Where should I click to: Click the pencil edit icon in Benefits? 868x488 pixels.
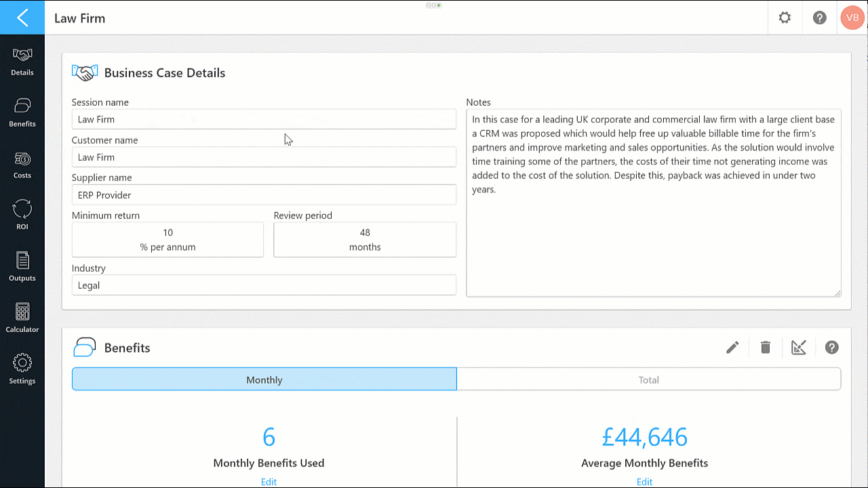tap(732, 348)
